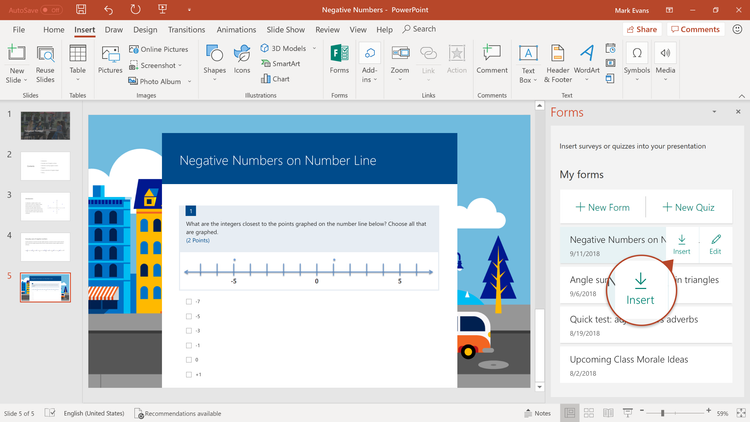This screenshot has height=422, width=750.
Task: Tick the checkbox for answer 0
Action: [188, 359]
